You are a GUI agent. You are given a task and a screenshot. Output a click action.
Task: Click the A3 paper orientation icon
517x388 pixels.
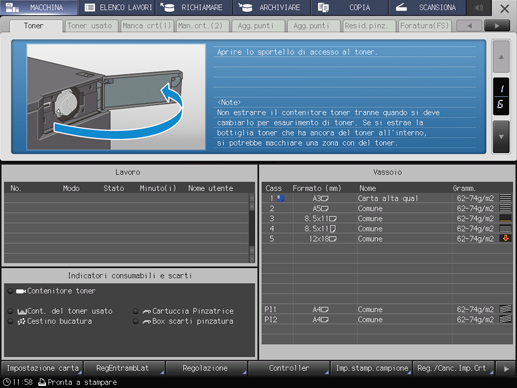pyautogui.click(x=325, y=199)
